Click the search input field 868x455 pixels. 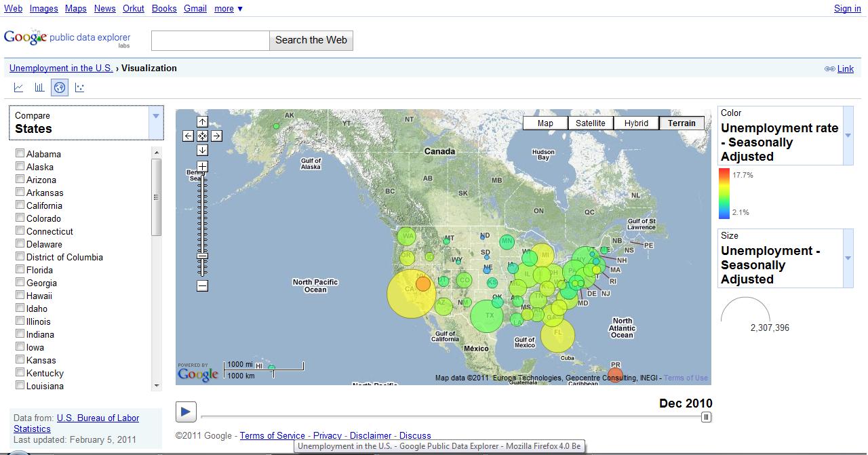click(210, 40)
